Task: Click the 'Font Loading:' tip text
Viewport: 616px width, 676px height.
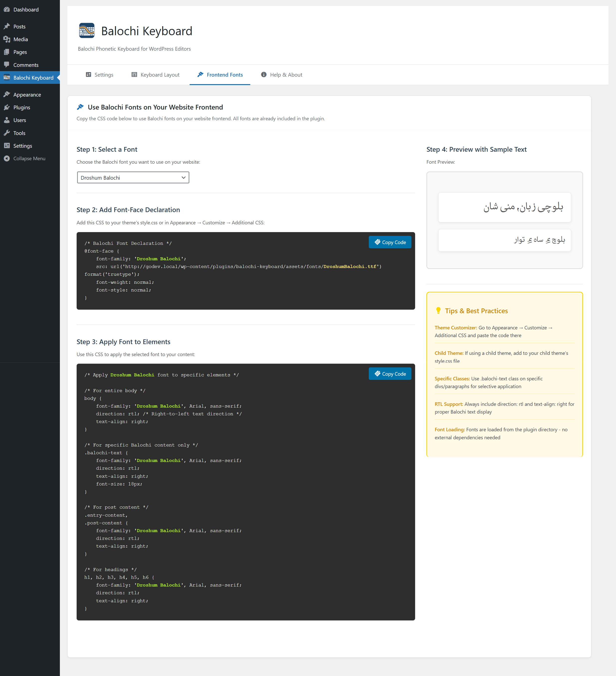Action: (x=450, y=429)
